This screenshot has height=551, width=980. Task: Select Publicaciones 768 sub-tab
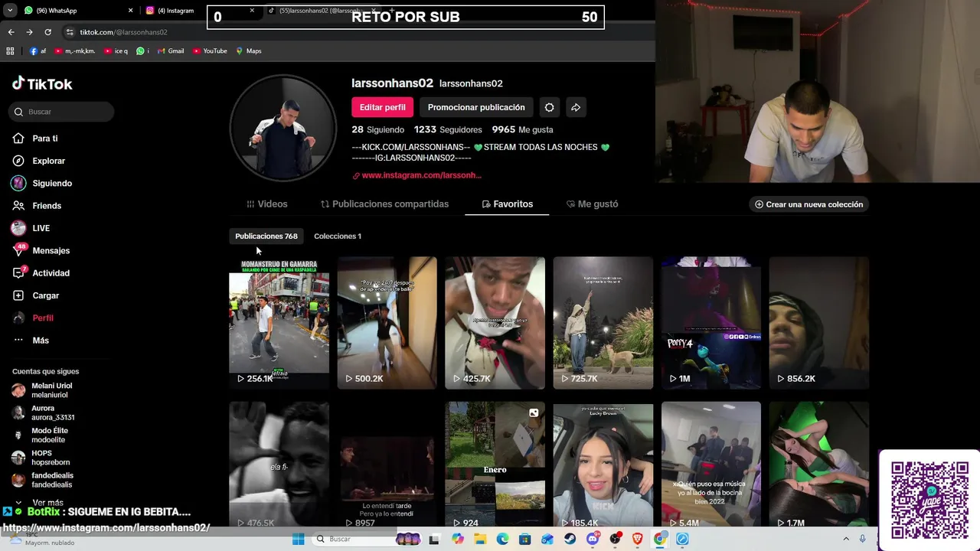(266, 236)
